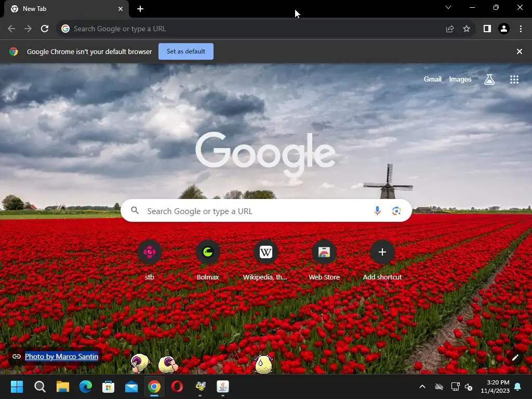Click the bee app taskbar icon
The width and height of the screenshot is (532, 399).
click(200, 387)
